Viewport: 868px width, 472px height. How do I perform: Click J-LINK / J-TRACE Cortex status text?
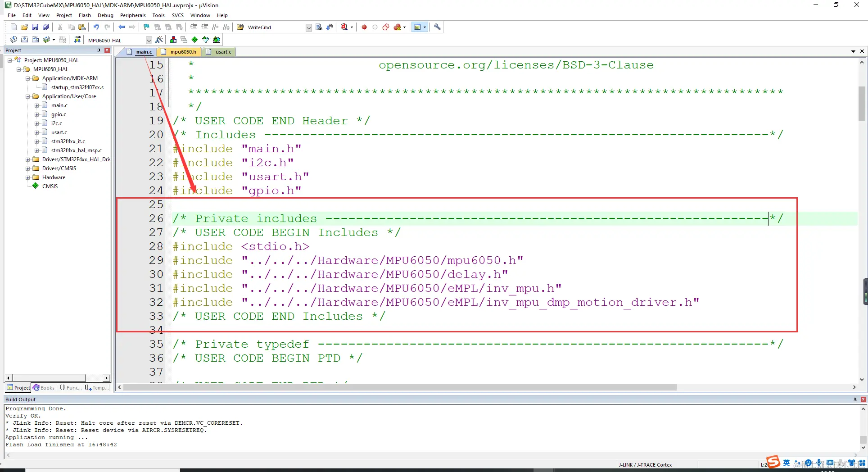click(645, 465)
